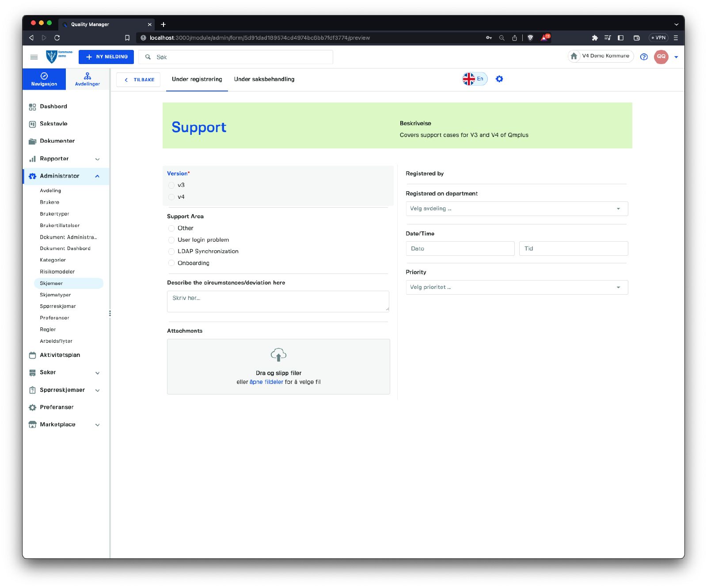This screenshot has height=588, width=707.
Task: Click the Skriv her description text area
Action: (x=278, y=301)
